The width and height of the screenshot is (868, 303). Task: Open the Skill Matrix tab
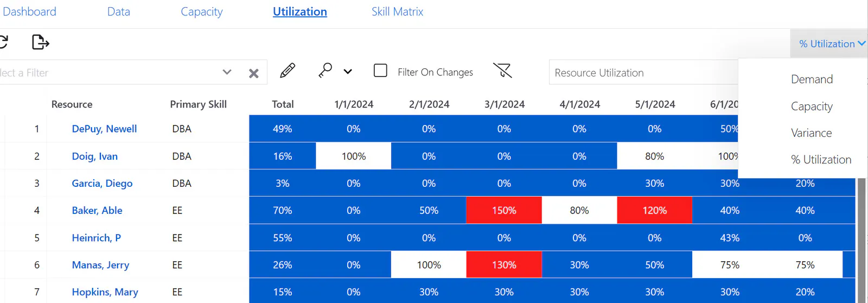tap(397, 11)
